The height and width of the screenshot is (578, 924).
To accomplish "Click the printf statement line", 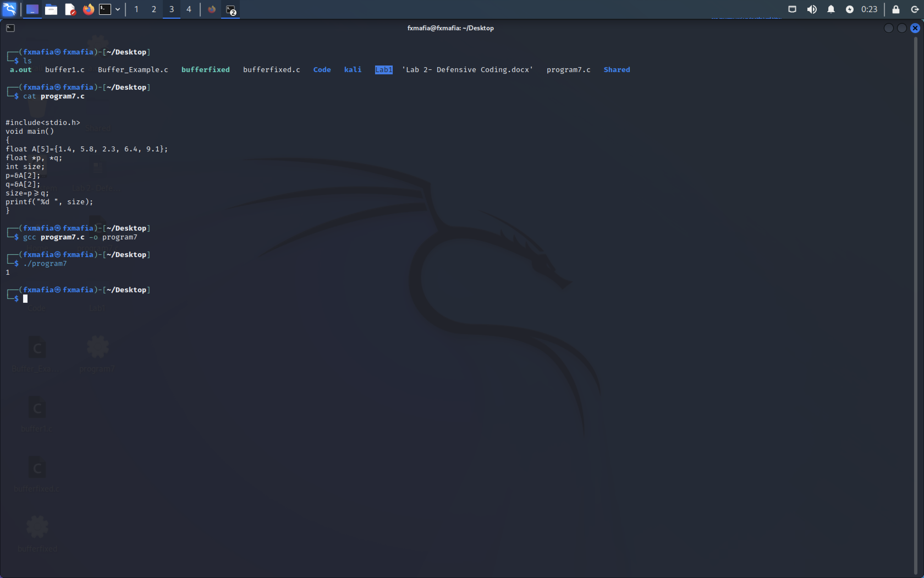I will 49,201.
